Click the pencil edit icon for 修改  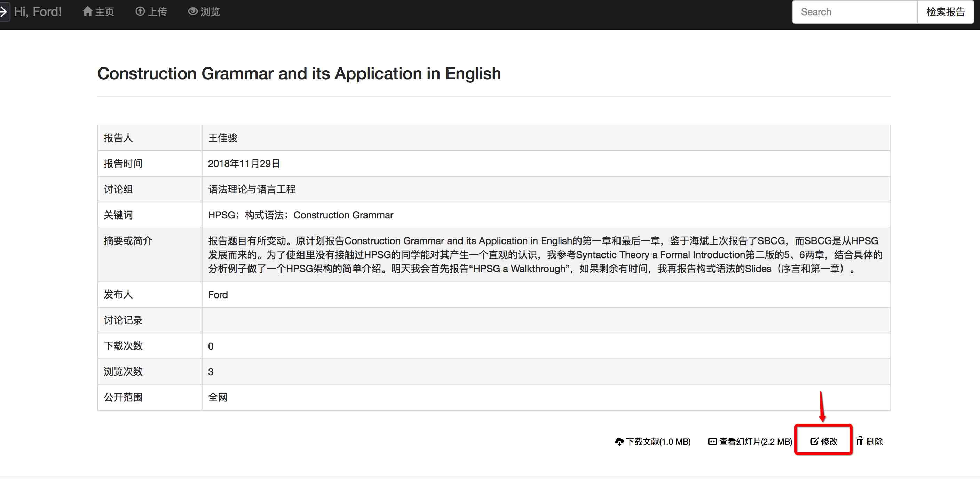click(x=814, y=441)
